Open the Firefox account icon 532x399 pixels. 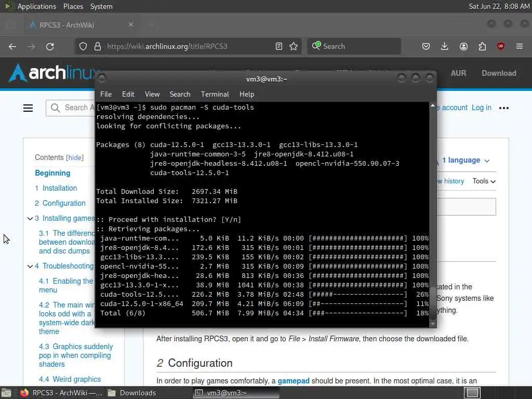tap(463, 46)
